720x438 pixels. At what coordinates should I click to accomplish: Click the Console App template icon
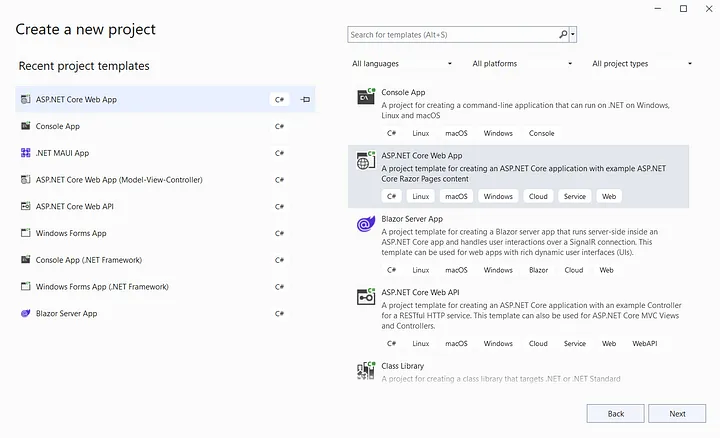pos(366,97)
